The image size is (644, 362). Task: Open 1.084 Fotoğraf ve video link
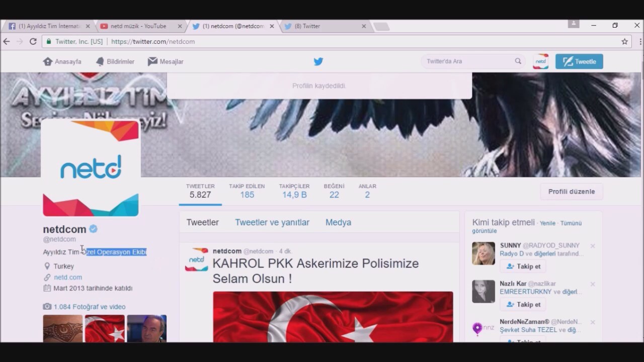[90, 307]
